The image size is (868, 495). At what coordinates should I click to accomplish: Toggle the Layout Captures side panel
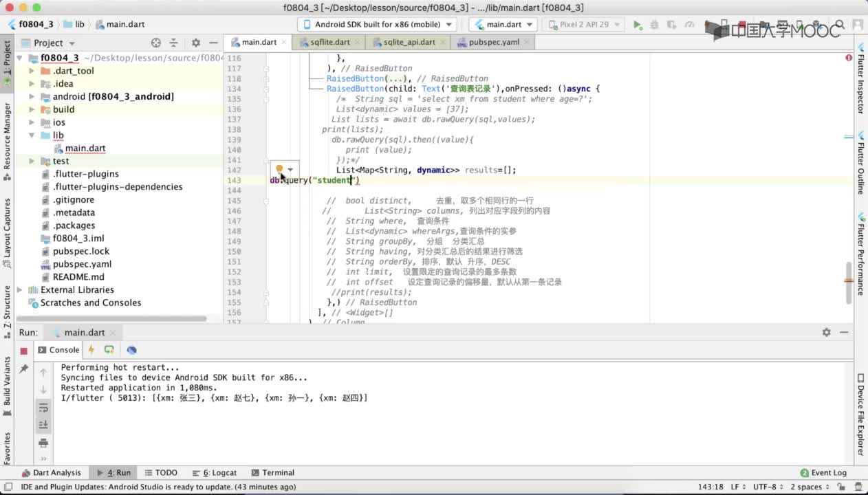click(x=8, y=232)
